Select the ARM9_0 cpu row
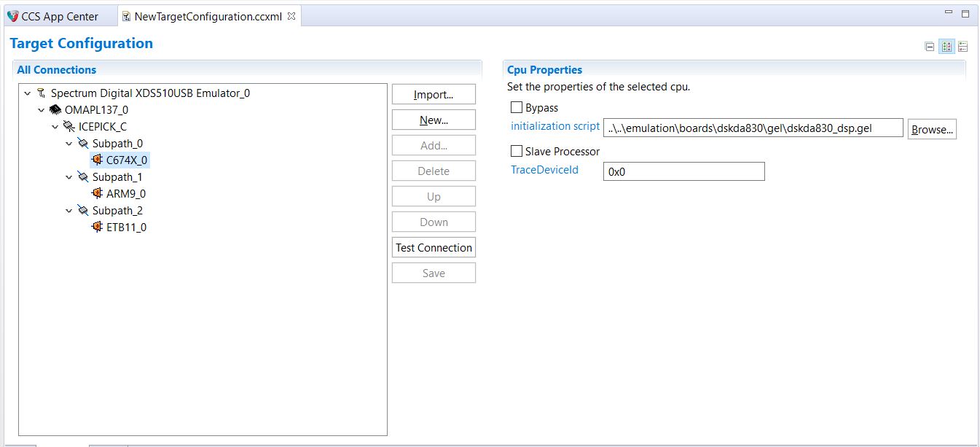This screenshot has height=447, width=980. [126, 194]
